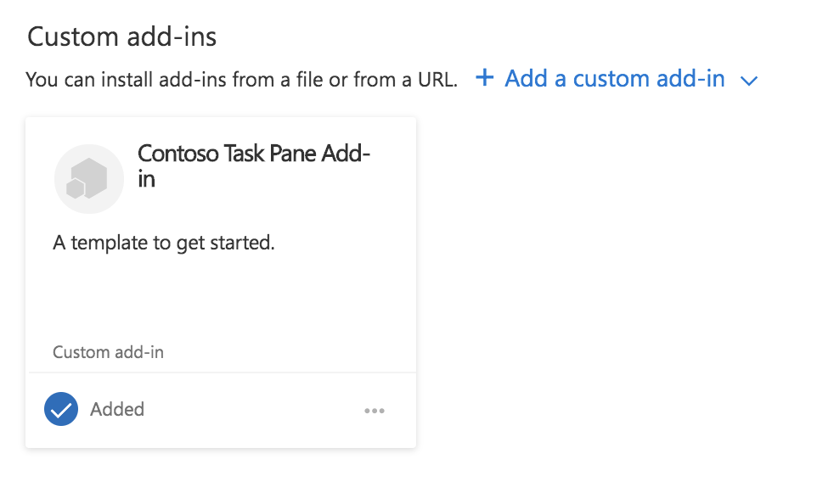
Task: Expand the Add a custom add-in dropdown chevron
Action: click(749, 81)
